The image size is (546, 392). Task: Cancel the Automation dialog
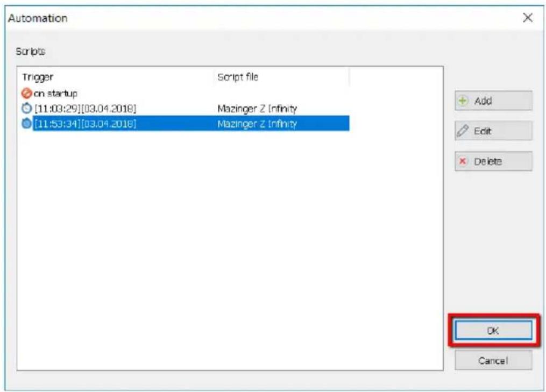point(493,360)
